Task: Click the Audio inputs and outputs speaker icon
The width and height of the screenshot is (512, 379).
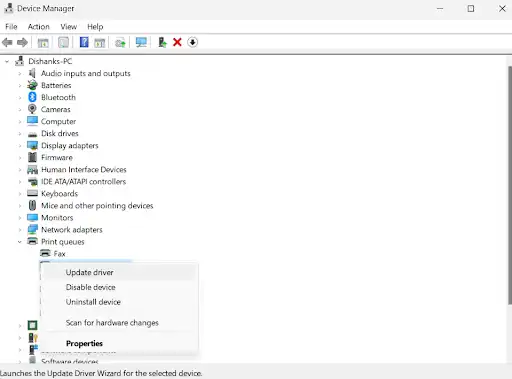Action: (32, 73)
